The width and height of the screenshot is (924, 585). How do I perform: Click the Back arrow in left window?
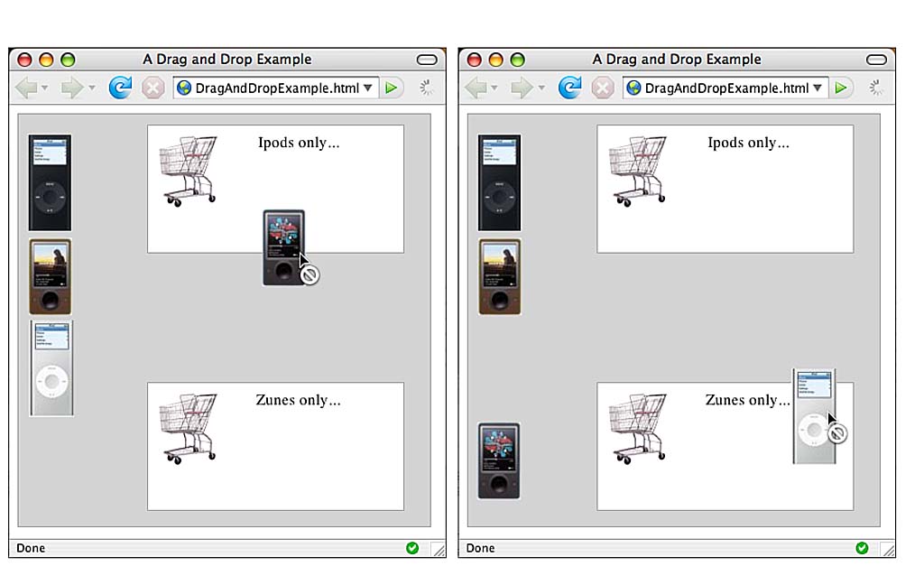point(26,88)
